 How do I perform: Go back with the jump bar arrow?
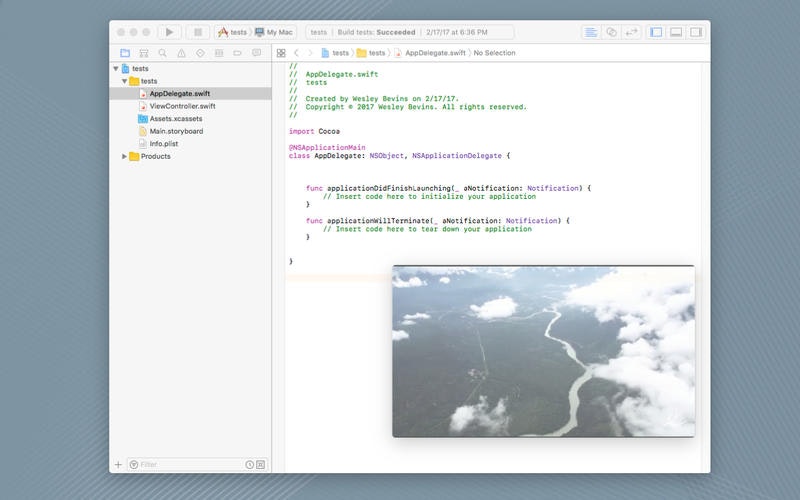tap(296, 53)
